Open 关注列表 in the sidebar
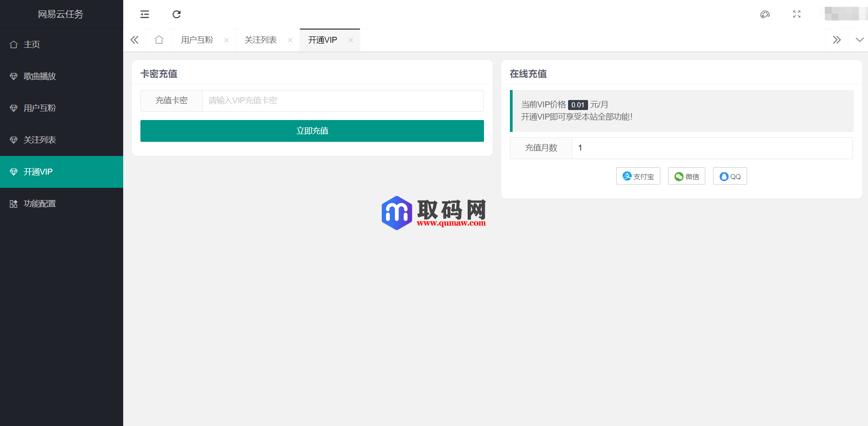Screen dimensions: 868x426 pos(61,140)
